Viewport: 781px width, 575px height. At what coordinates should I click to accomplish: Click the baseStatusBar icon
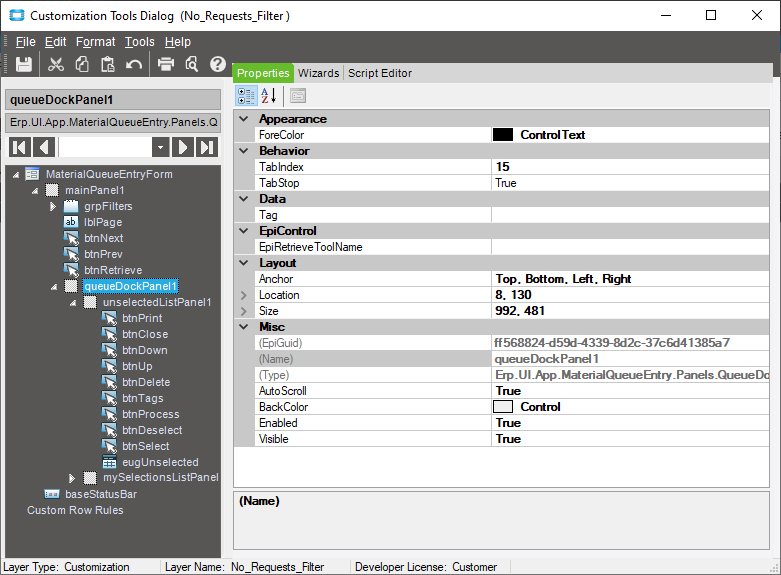click(52, 494)
